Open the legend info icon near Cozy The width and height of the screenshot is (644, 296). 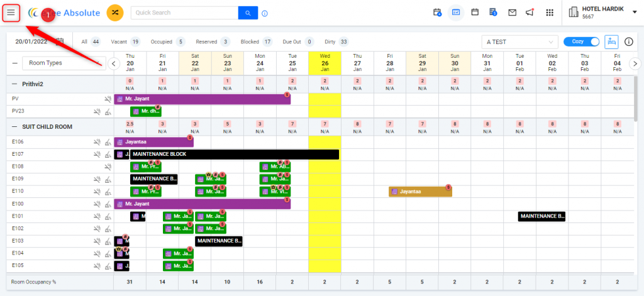628,41
